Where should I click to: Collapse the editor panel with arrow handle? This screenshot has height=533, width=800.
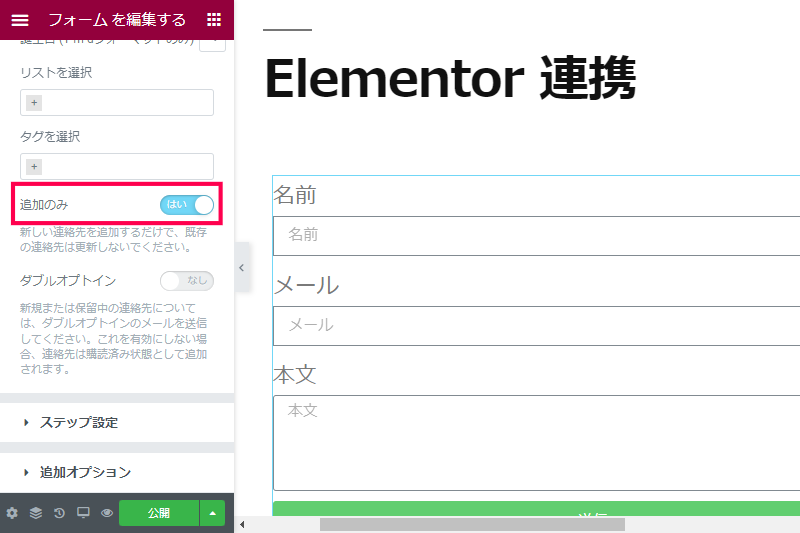[x=242, y=267]
